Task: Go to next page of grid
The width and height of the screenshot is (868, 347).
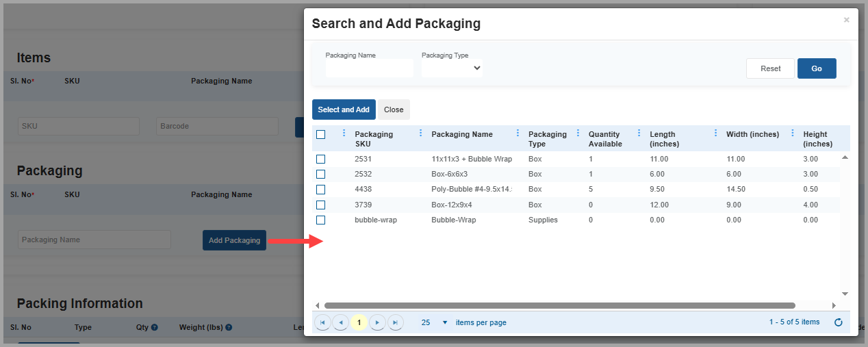Action: click(x=377, y=322)
